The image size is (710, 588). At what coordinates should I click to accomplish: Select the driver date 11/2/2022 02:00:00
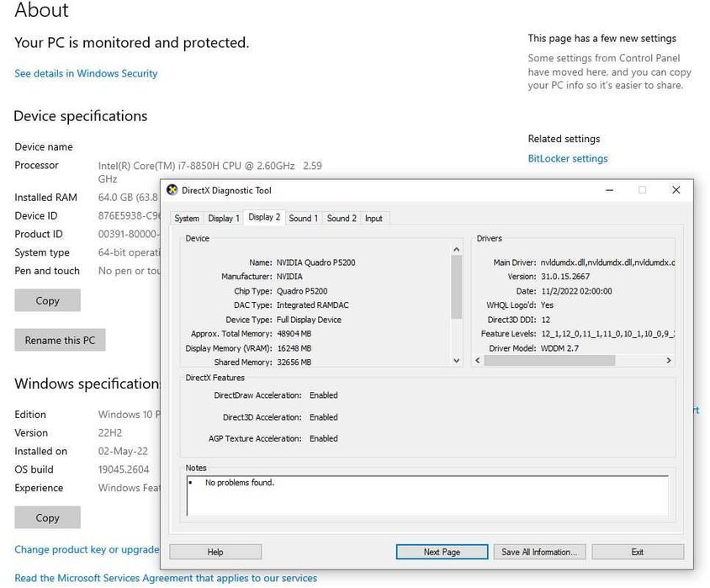(x=576, y=291)
